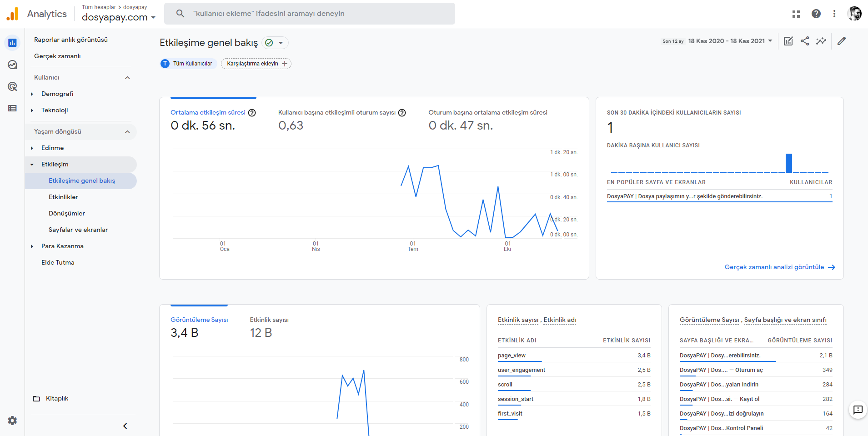The image size is (868, 436).
Task: Open the page_view event link
Action: (512, 356)
